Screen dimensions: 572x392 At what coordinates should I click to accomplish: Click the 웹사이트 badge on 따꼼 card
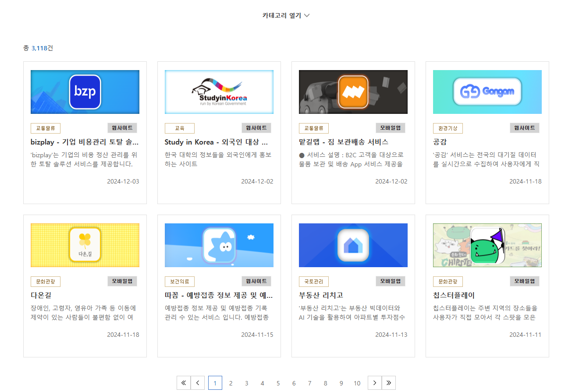click(x=256, y=281)
